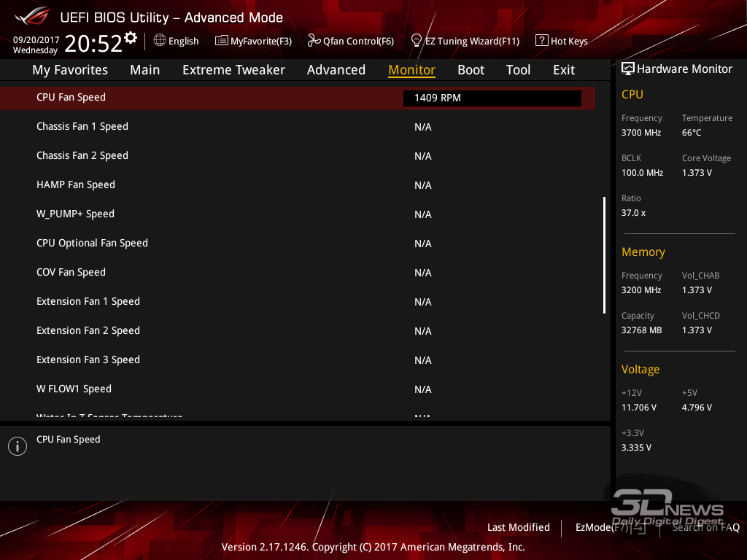Viewport: 747px width, 560px height.
Task: Click CPU frequency value 3700 MHz
Action: [641, 133]
